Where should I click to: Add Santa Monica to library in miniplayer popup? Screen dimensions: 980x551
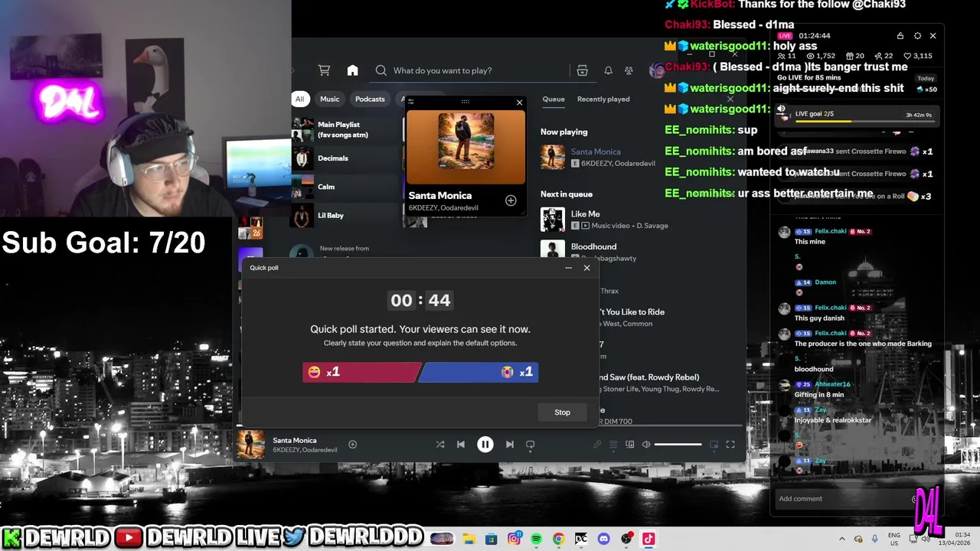511,201
